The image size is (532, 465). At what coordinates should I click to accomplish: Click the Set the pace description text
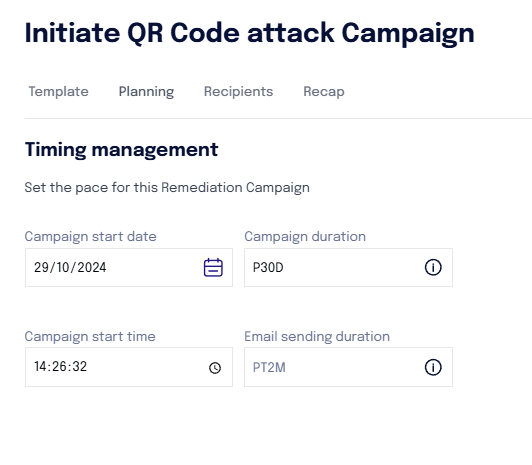pos(167,188)
